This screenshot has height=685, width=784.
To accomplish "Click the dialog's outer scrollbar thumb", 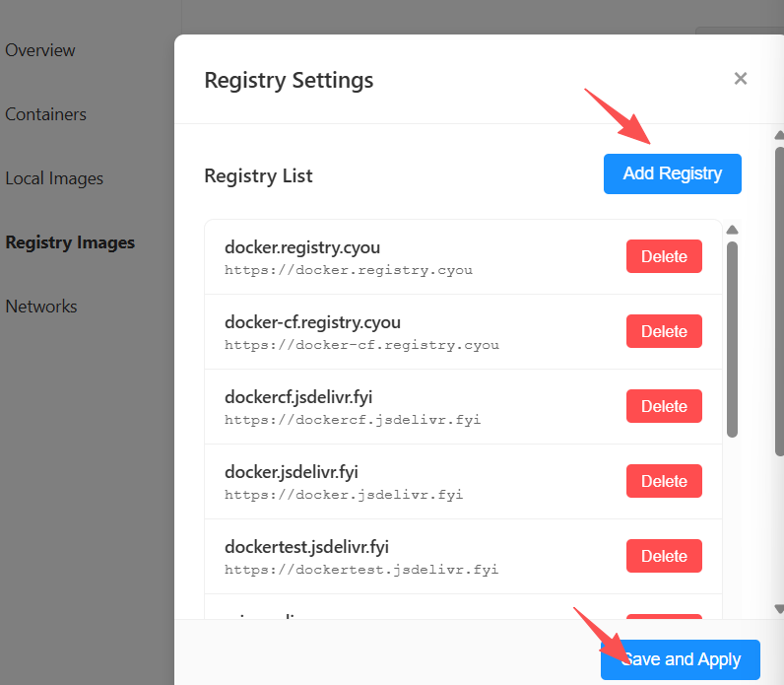I will [x=779, y=296].
